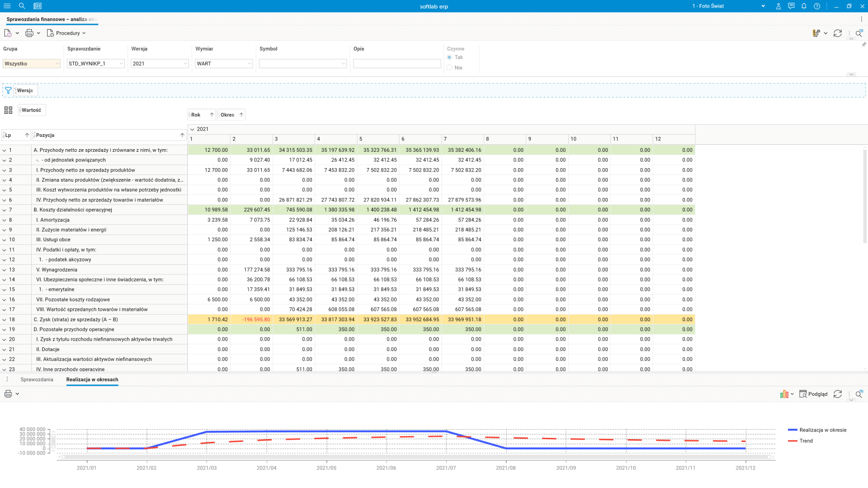Select the Tak radio button
Screen dimensions: 868x488
pyautogui.click(x=449, y=57)
